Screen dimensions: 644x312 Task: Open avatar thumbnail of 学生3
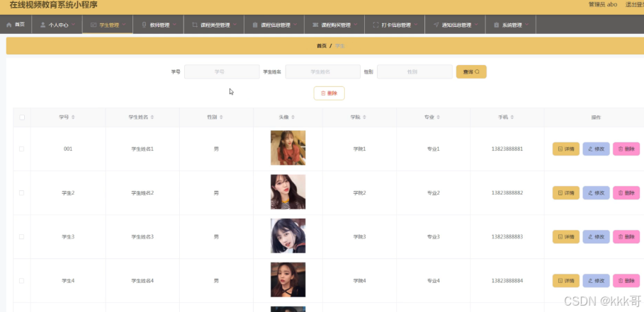coord(288,236)
